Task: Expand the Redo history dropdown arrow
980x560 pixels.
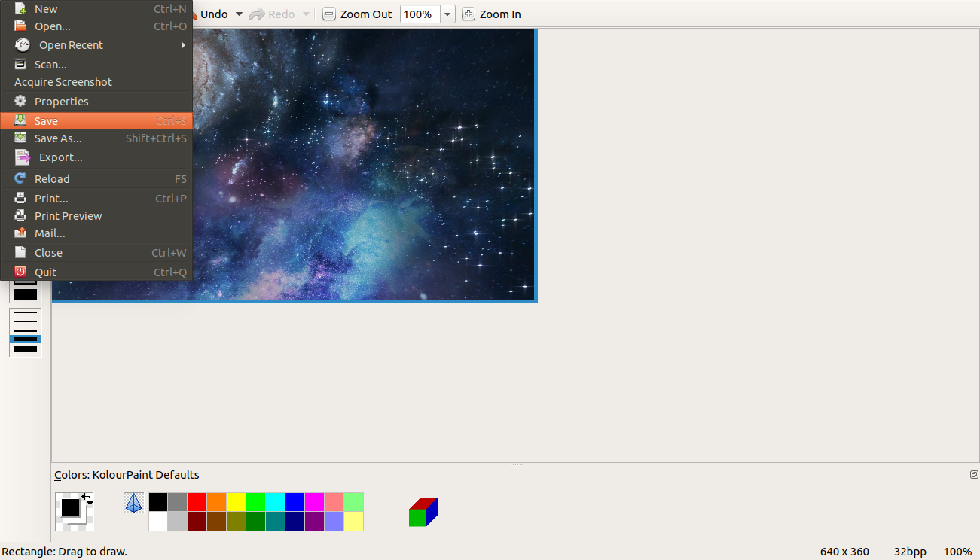Action: [x=306, y=14]
